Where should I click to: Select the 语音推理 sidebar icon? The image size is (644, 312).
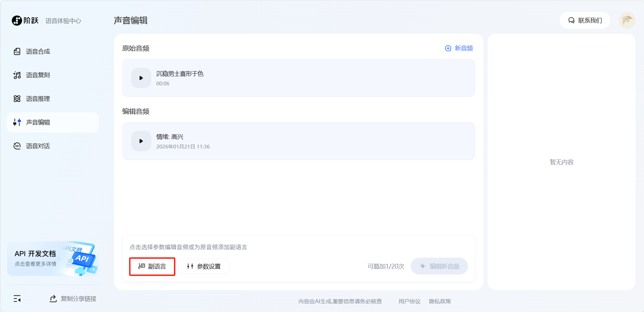click(x=17, y=99)
